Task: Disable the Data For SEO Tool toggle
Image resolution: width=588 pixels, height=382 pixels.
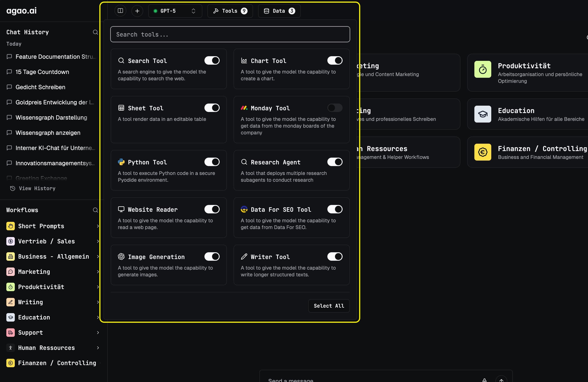Action: click(x=335, y=209)
